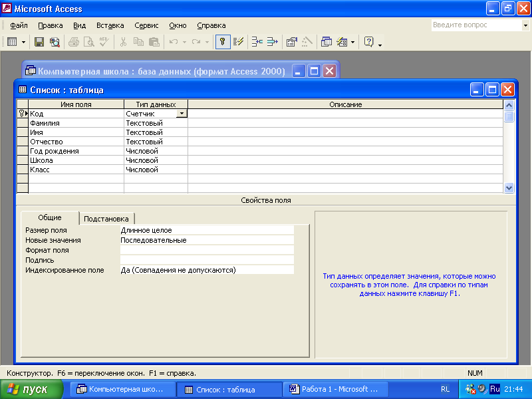Click the Print icon
Screen dimensions: 532x399
(x=74, y=42)
